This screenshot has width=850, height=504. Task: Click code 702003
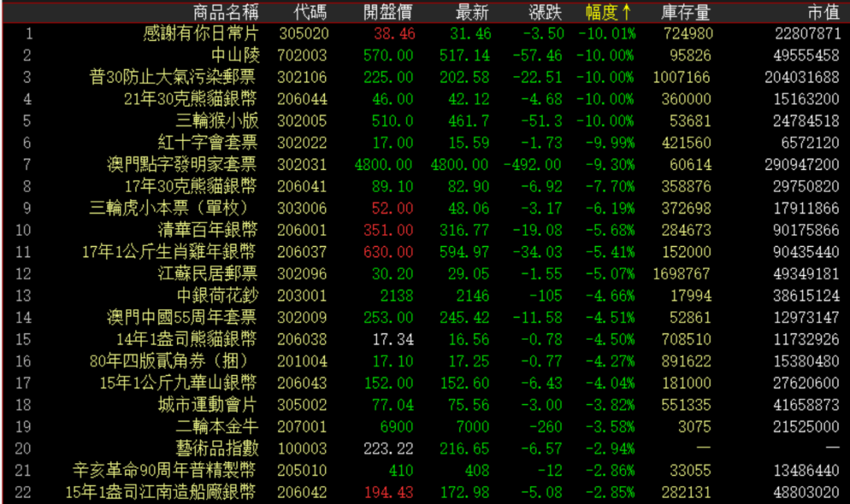point(302,55)
